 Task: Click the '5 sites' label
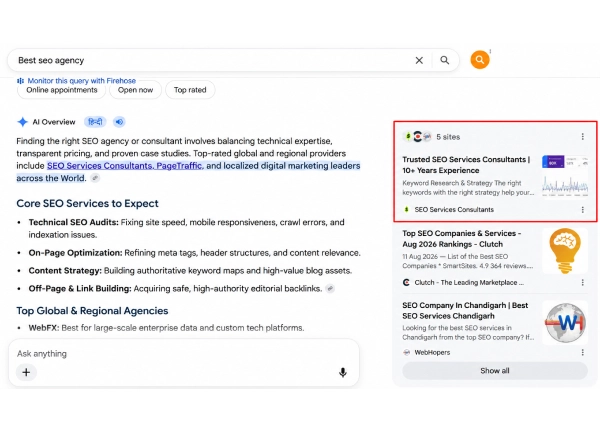point(448,137)
